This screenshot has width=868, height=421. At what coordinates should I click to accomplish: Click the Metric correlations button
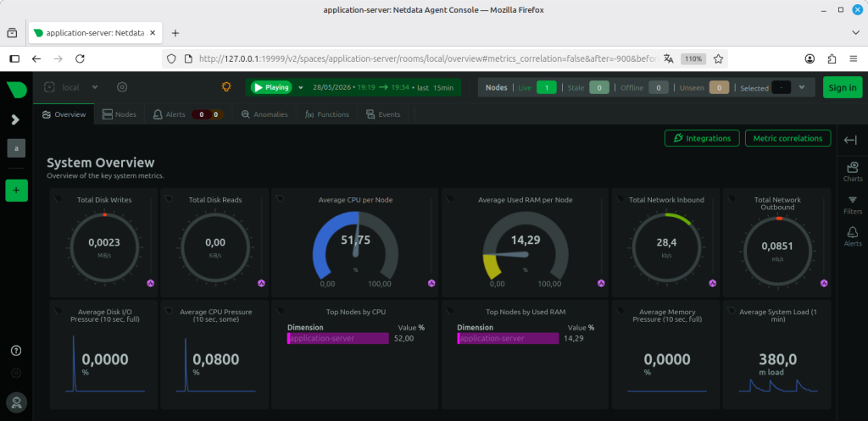click(x=787, y=138)
